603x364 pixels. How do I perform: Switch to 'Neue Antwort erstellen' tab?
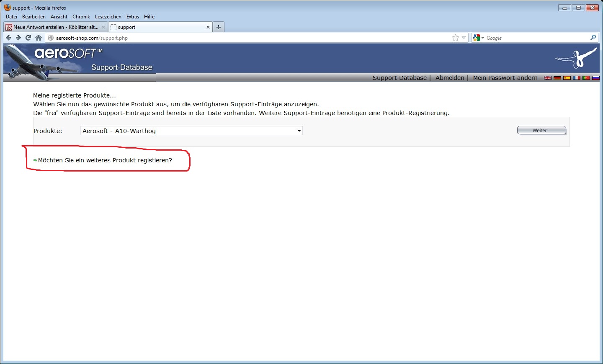pyautogui.click(x=56, y=27)
